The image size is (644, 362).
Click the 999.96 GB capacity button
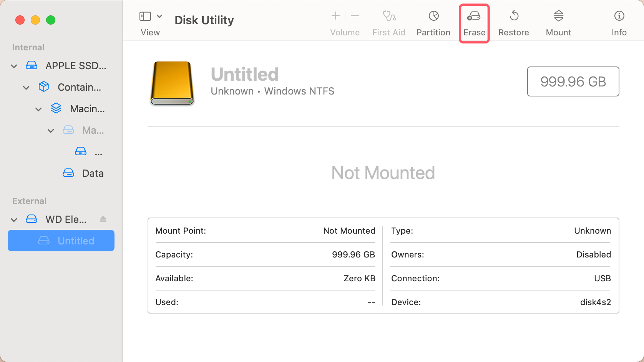pos(573,81)
